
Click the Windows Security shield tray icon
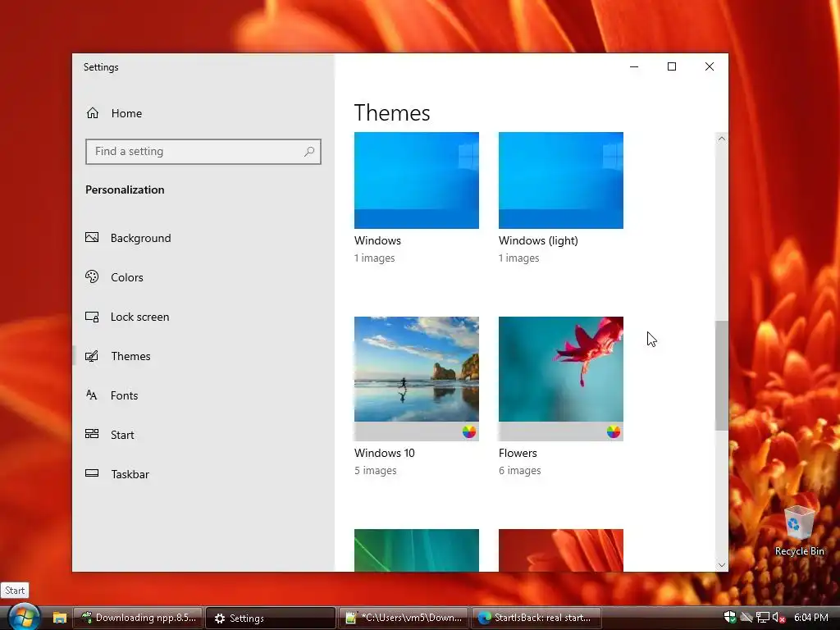click(x=729, y=617)
